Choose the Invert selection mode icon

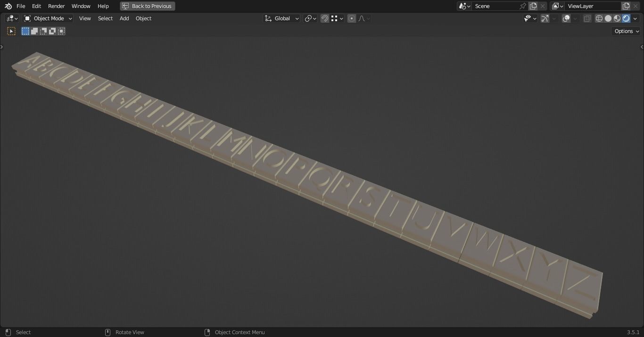[x=52, y=31]
